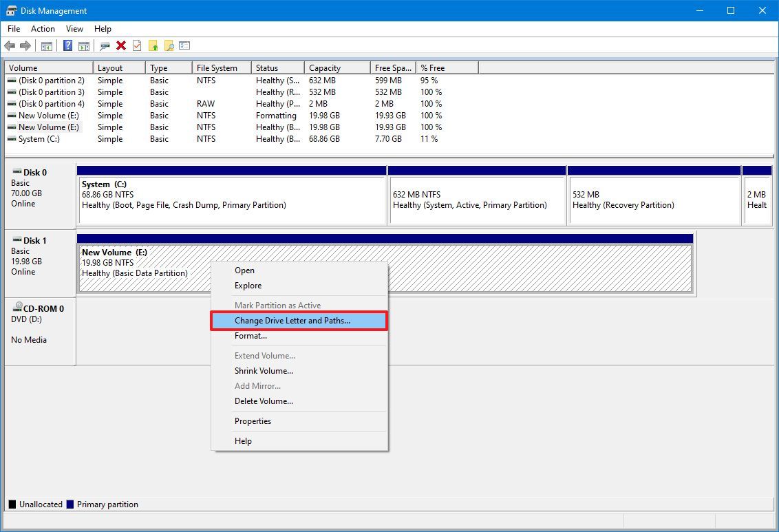Viewport: 779px width, 532px height.
Task: Click the red X delete icon
Action: 119,45
